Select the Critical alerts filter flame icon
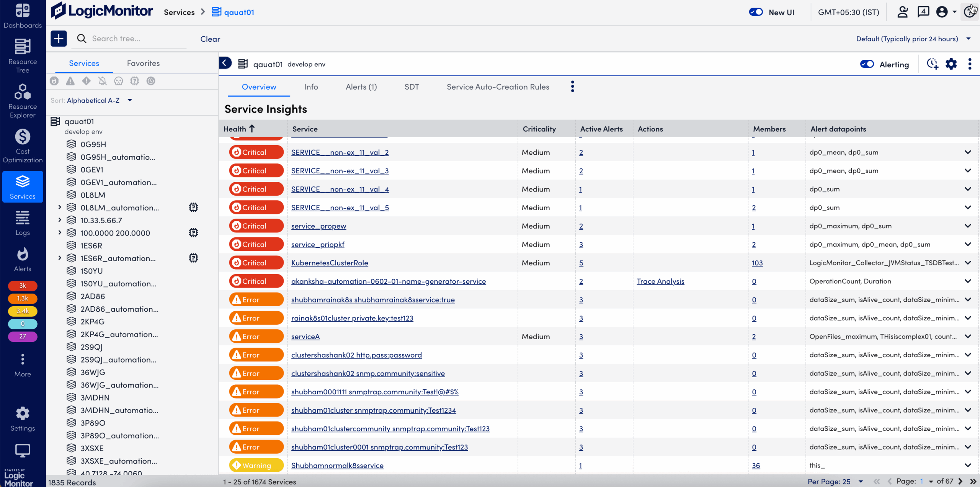This screenshot has width=980, height=487. click(54, 81)
